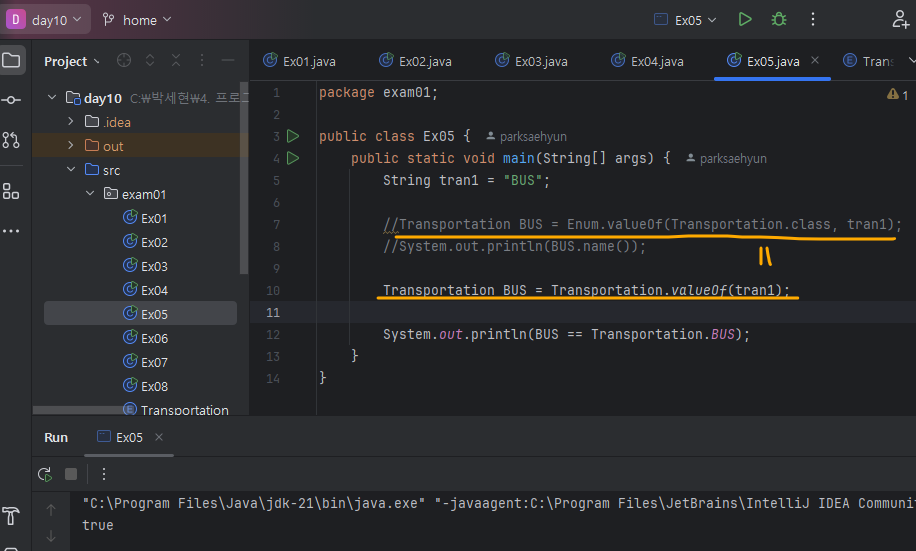Collapse the src folder in project tree
Viewport: 916px width, 551px height.
point(71,170)
